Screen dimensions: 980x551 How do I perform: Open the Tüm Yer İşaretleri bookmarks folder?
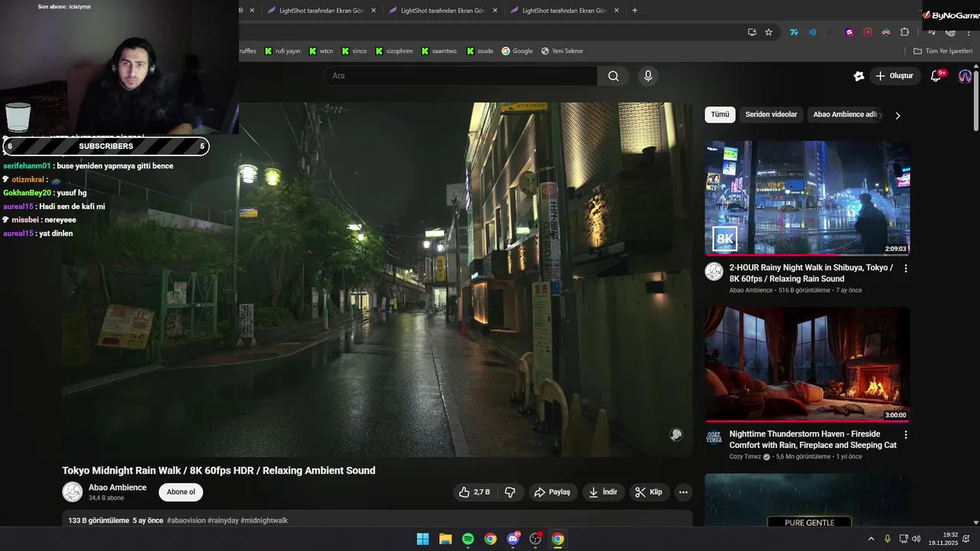click(942, 51)
